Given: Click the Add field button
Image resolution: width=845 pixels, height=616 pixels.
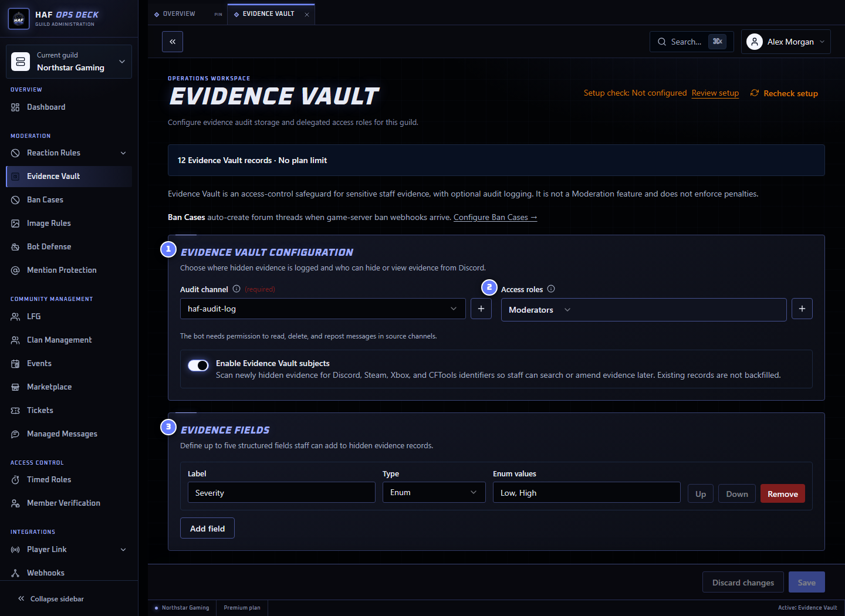Looking at the screenshot, I should [207, 528].
